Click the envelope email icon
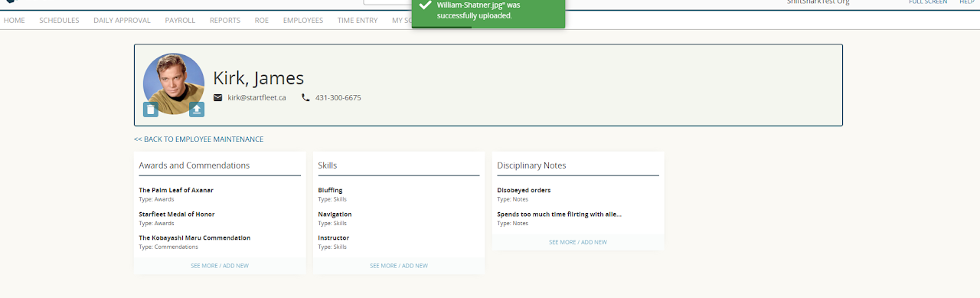980x298 pixels. (x=217, y=98)
